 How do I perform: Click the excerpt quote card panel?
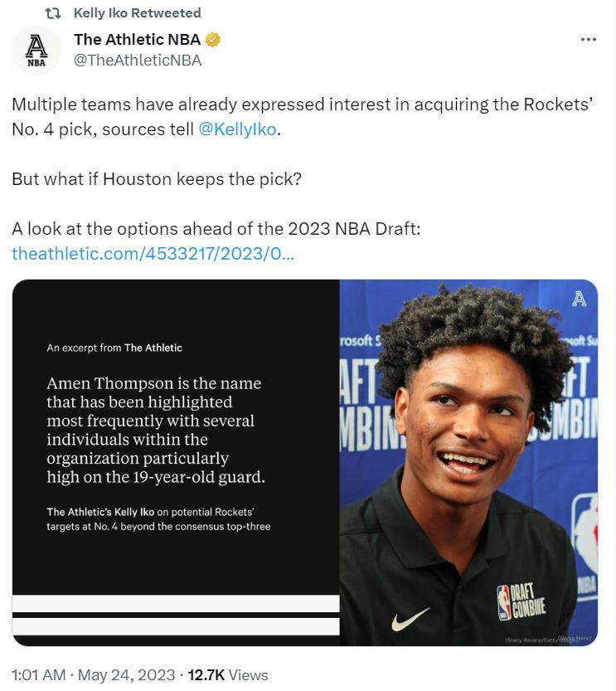[176, 436]
